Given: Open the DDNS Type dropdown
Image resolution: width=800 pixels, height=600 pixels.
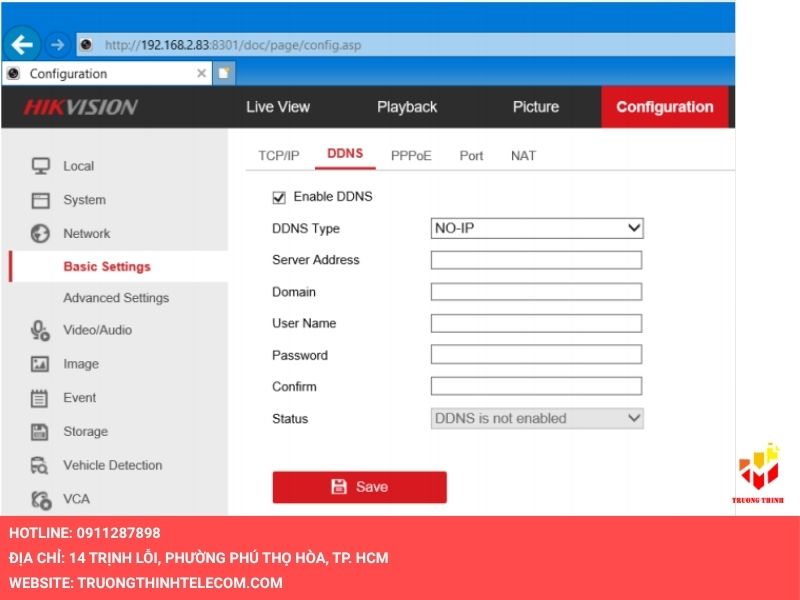Looking at the screenshot, I should [x=537, y=228].
